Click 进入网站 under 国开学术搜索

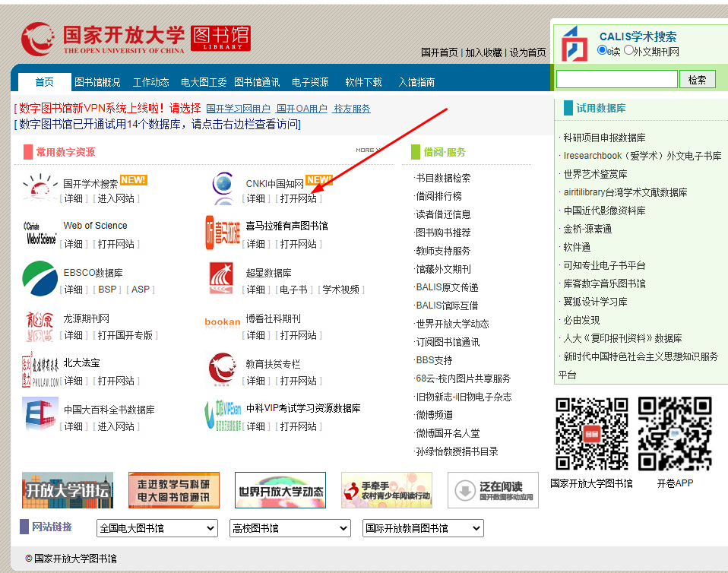coord(116,198)
